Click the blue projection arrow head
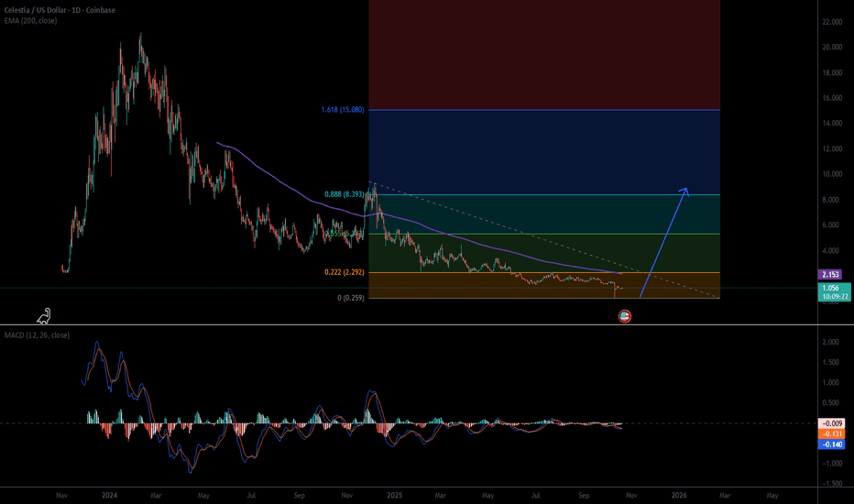The image size is (854, 504). coord(684,190)
